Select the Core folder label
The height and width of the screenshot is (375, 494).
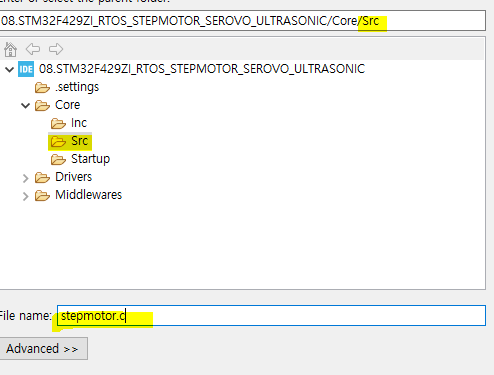pyautogui.click(x=68, y=105)
